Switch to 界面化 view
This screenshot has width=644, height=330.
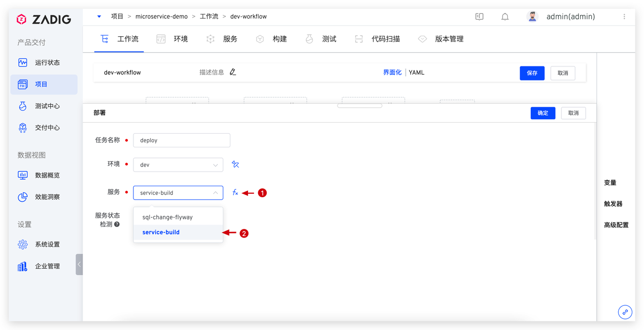(392, 72)
